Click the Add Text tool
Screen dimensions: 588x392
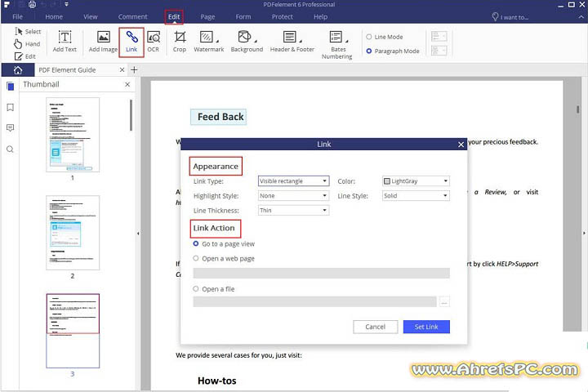tap(65, 42)
